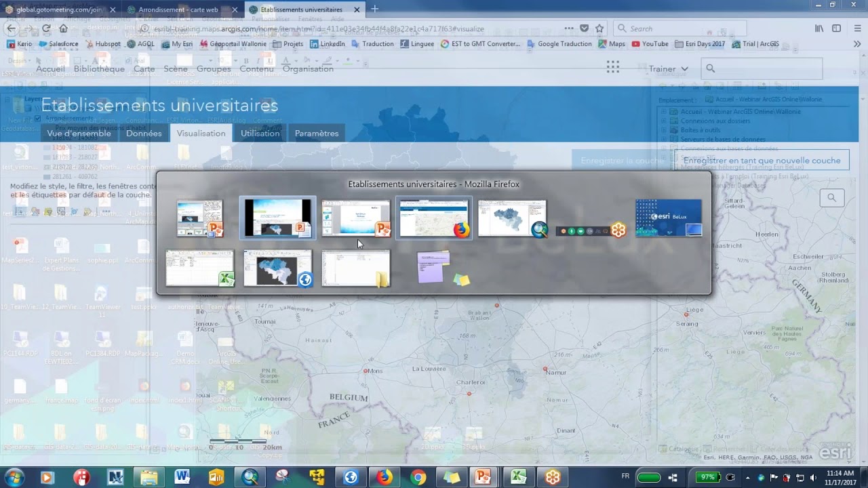Go to Firefox home page
The image size is (868, 488).
[64, 28]
